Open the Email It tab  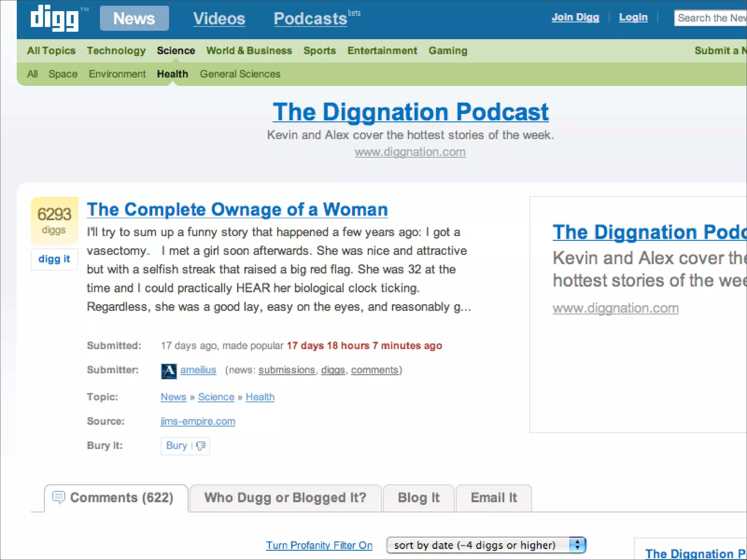494,498
